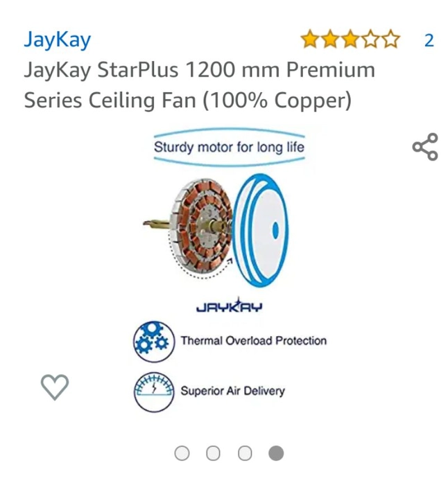
Task: Open the JayKay brand store link
Action: (58, 40)
